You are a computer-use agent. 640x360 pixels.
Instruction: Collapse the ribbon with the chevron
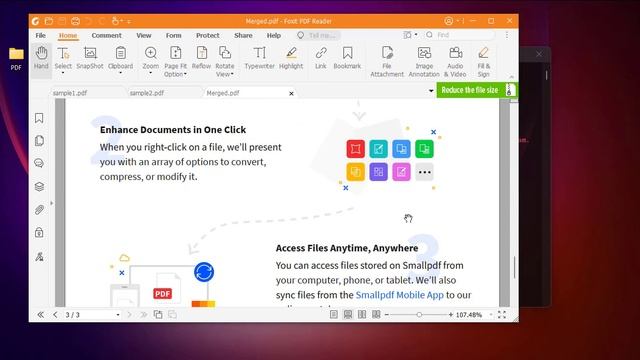point(511,77)
